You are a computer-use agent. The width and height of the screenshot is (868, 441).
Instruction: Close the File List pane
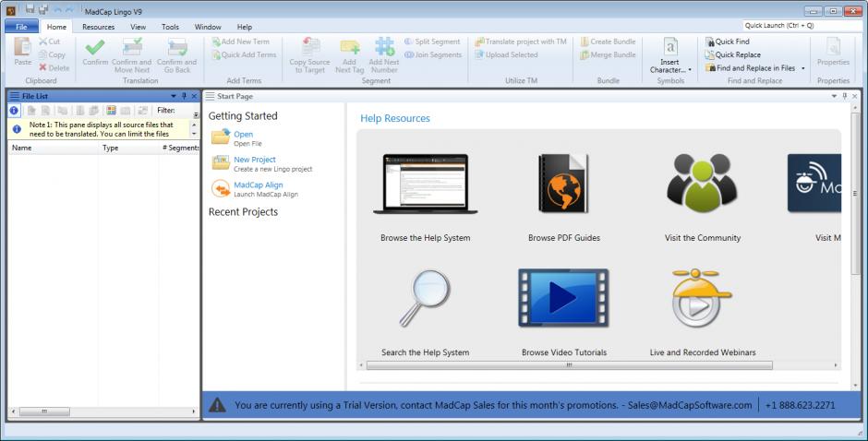point(194,96)
